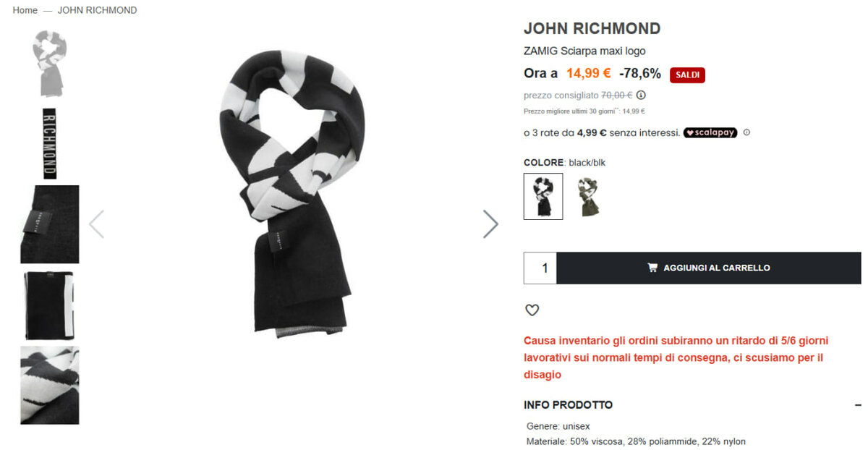Screen dimensions: 868x450
Task: View first thumbnail of wrapped scarf
Action: pyautogui.click(x=49, y=64)
